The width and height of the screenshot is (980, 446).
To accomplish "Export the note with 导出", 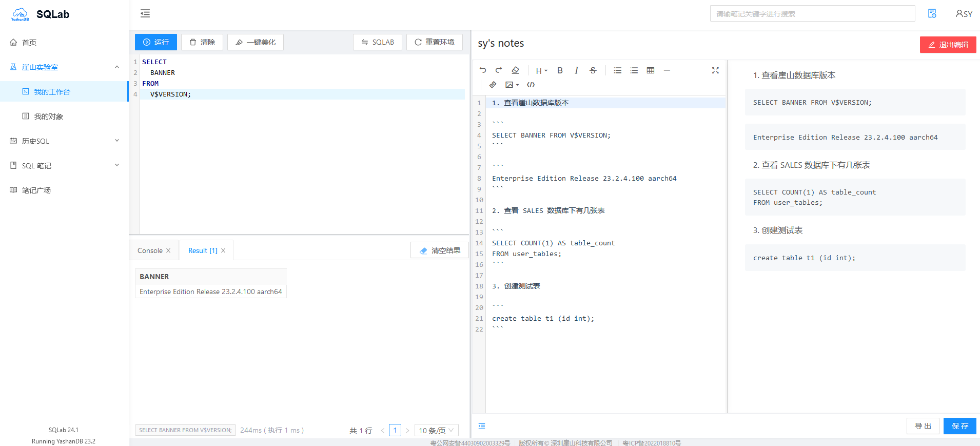I will pyautogui.click(x=923, y=426).
